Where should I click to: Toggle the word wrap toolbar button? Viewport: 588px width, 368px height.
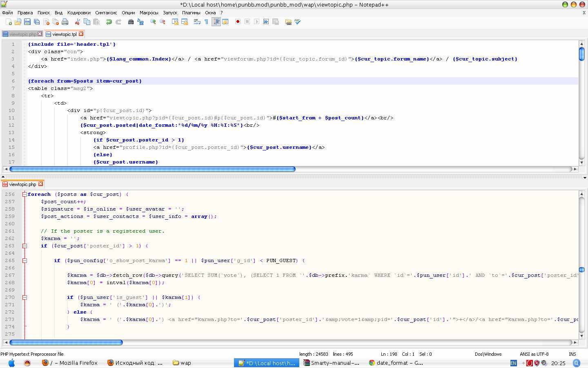(x=197, y=22)
